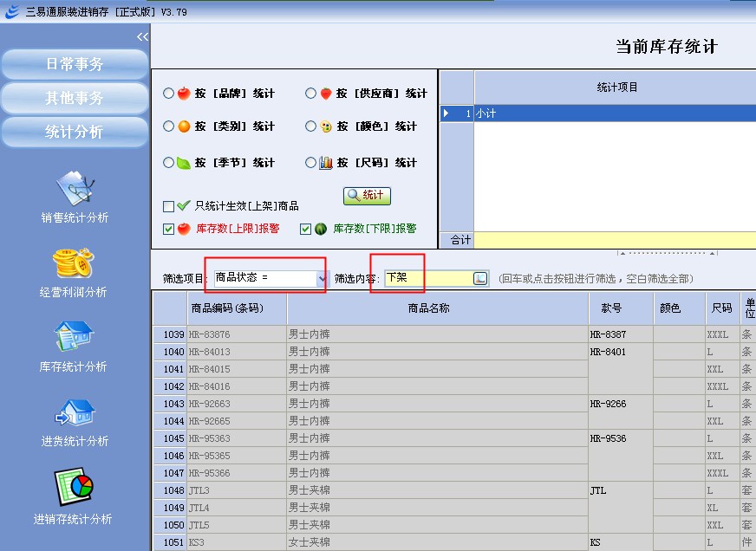Uncheck 库存数[上限]报警 checkbox
This screenshot has height=551, width=756.
(168, 229)
